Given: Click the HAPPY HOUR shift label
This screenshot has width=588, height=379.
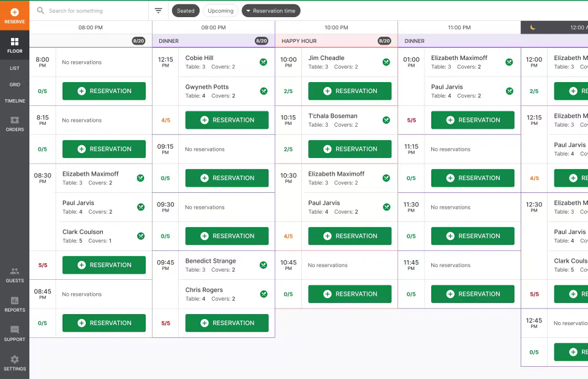Looking at the screenshot, I should click(300, 41).
